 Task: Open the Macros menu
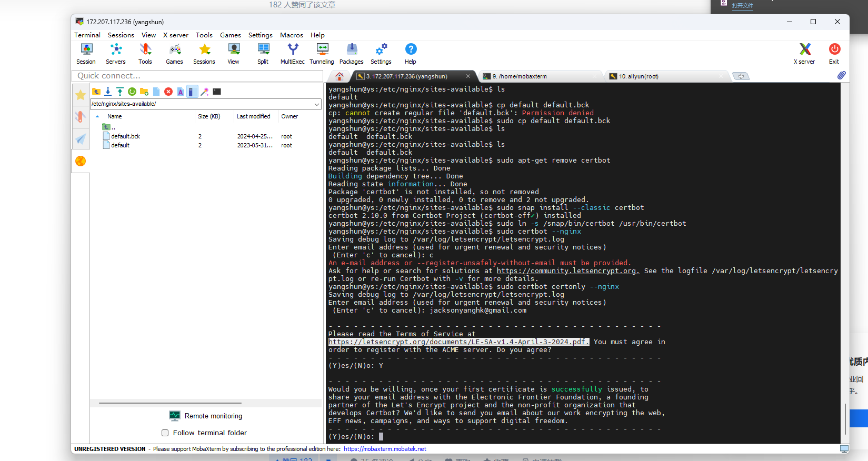pyautogui.click(x=292, y=35)
